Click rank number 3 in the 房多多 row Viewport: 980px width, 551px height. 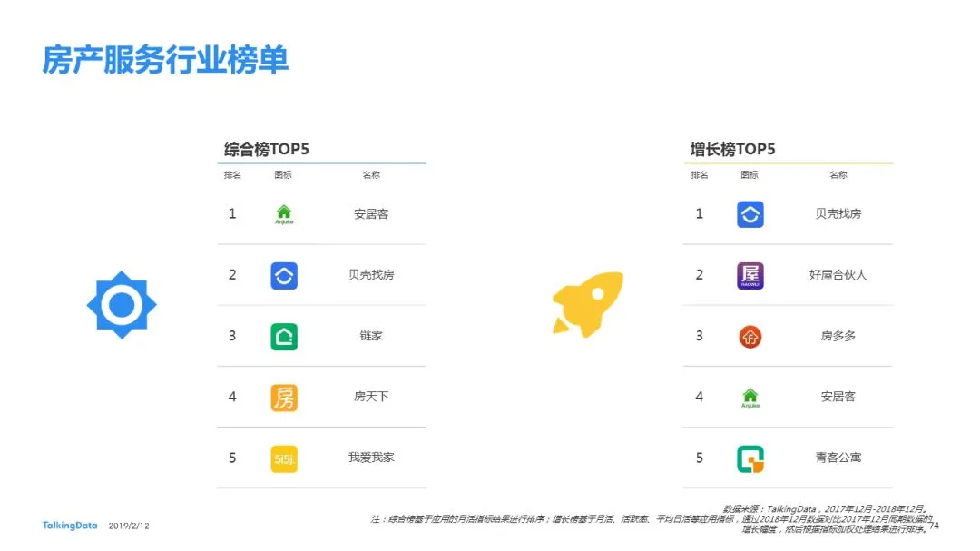coord(700,336)
